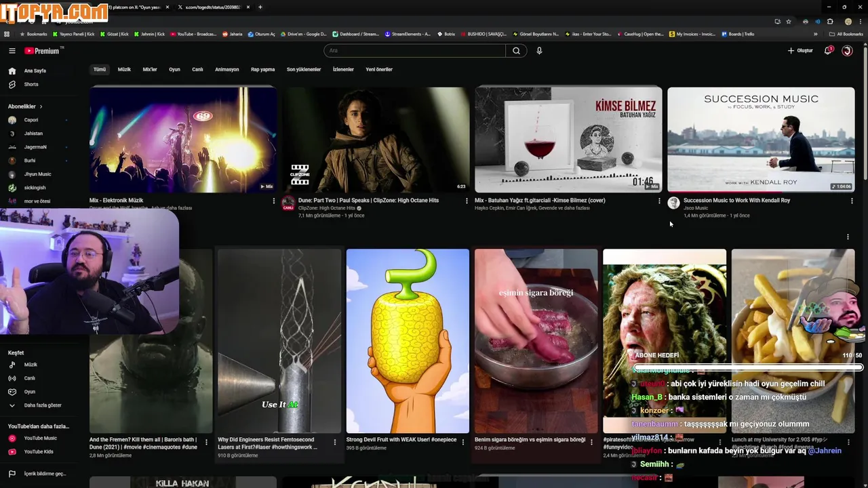
Task: Open sickingish channel in subscriptions
Action: (35, 188)
